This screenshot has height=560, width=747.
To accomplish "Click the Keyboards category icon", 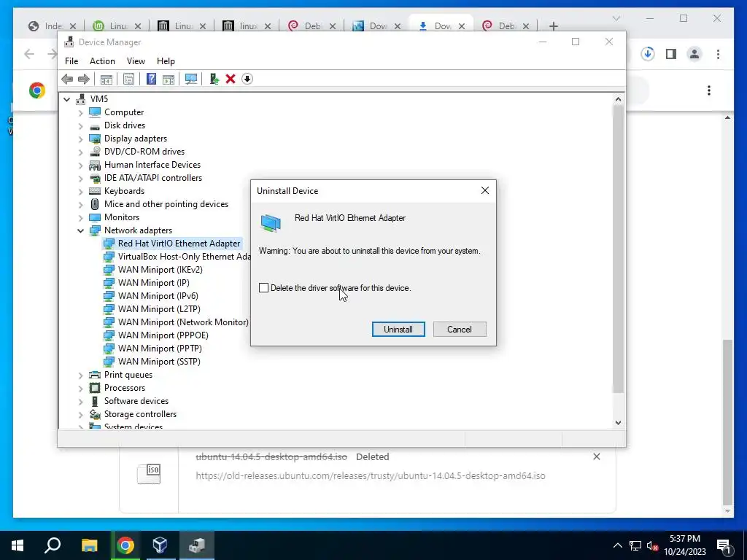I will [x=95, y=191].
